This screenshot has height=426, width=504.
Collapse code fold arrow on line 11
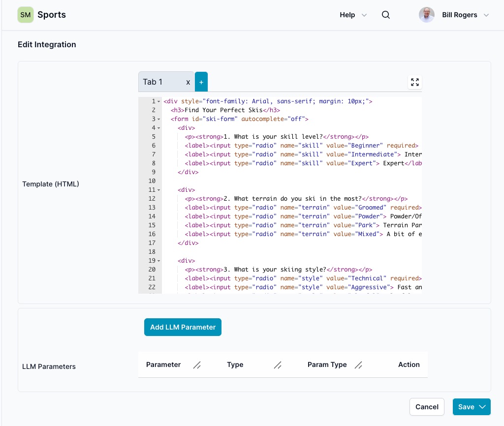(159, 190)
